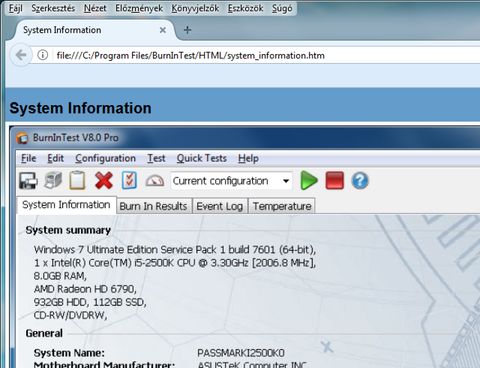Image resolution: width=480 pixels, height=368 pixels.
Task: Switch to the Event Log tab
Action: click(220, 206)
